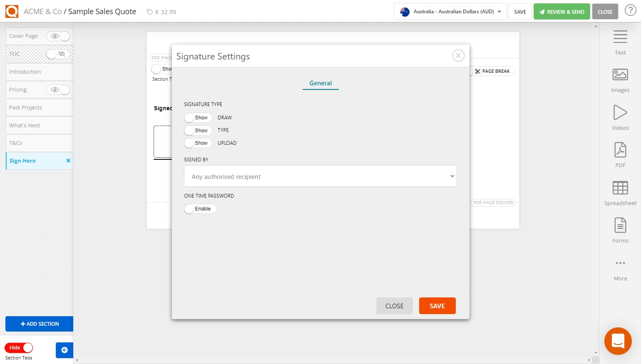This screenshot has height=364, width=641.
Task: Hide the Pricing section visibility
Action: tap(58, 89)
